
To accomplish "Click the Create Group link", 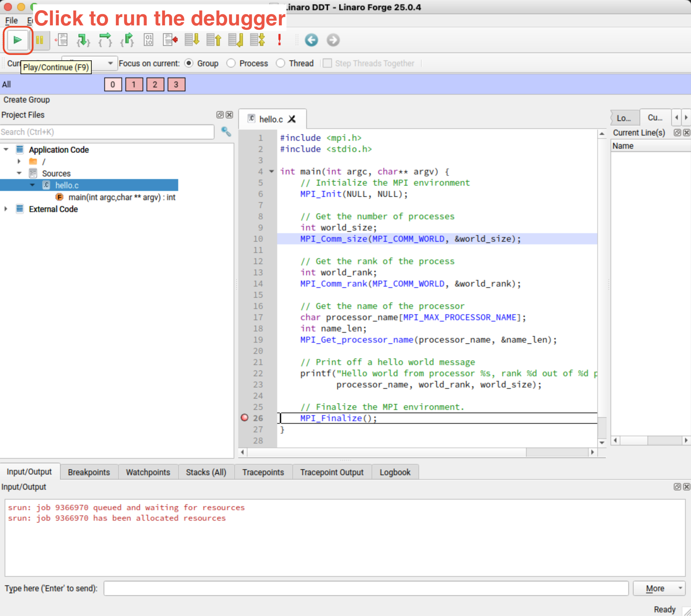I will (26, 100).
